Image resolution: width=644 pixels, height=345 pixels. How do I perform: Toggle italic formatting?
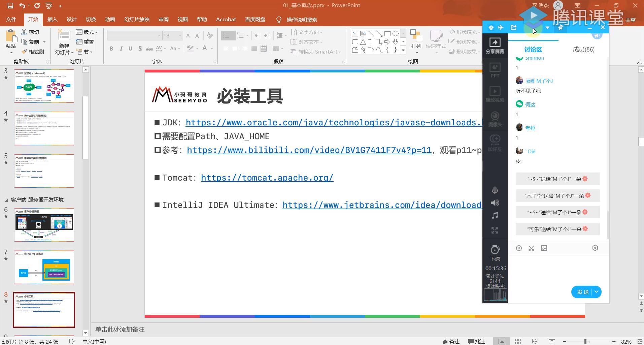coord(121,49)
